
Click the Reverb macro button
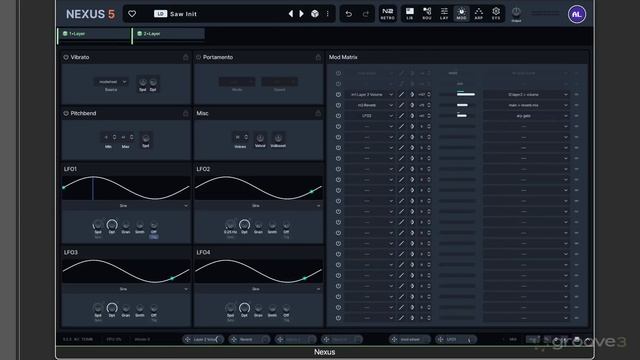coord(249,339)
